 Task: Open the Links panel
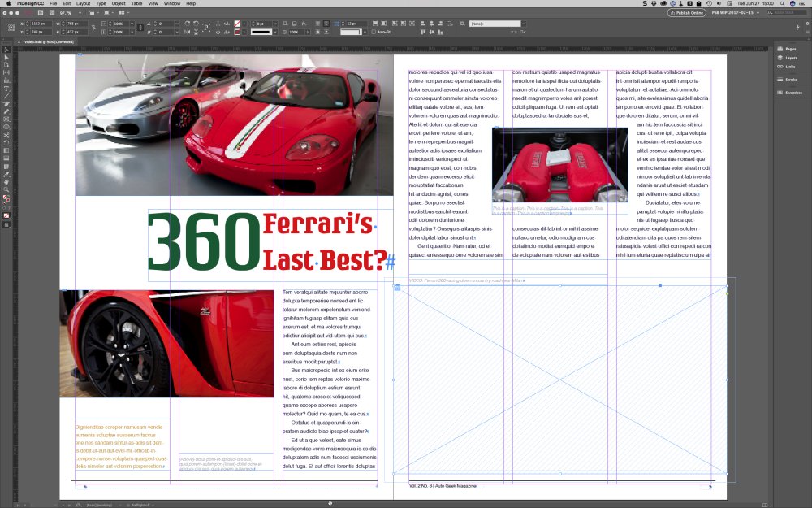point(785,67)
